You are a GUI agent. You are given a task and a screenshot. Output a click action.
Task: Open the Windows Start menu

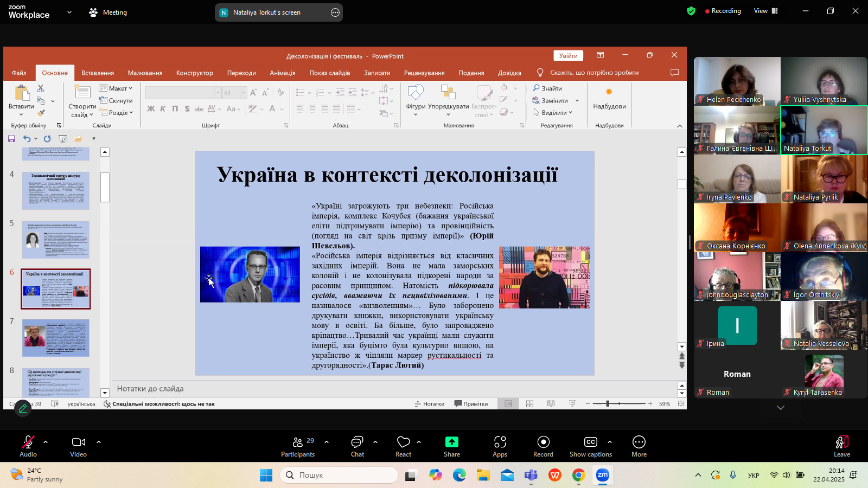point(266,475)
